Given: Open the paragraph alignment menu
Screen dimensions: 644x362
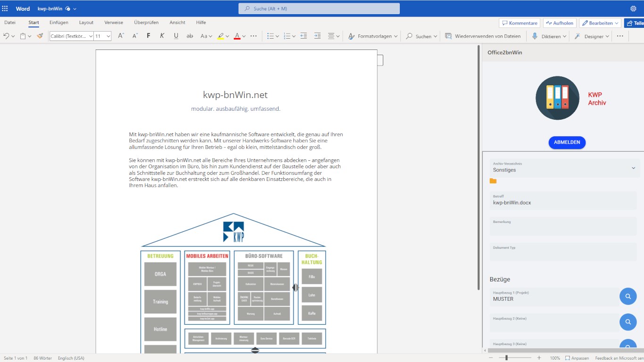Looking at the screenshot, I should [334, 36].
